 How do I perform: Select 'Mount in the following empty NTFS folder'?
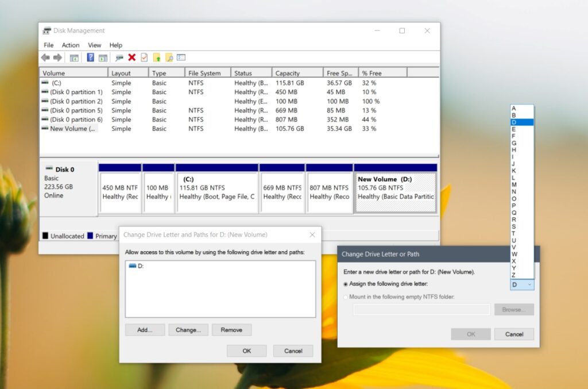click(x=345, y=297)
